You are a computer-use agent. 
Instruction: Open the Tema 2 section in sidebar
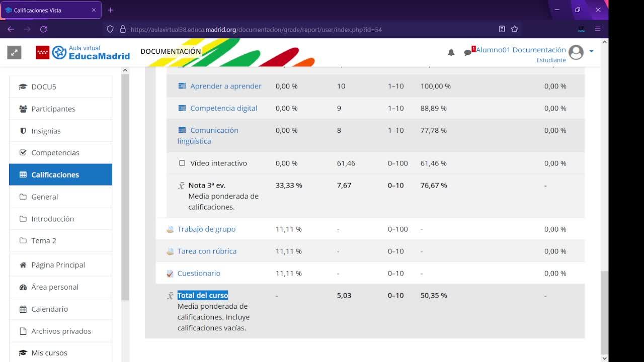click(60, 240)
